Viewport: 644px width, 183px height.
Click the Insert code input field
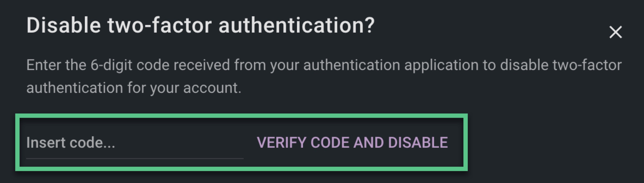[134, 143]
